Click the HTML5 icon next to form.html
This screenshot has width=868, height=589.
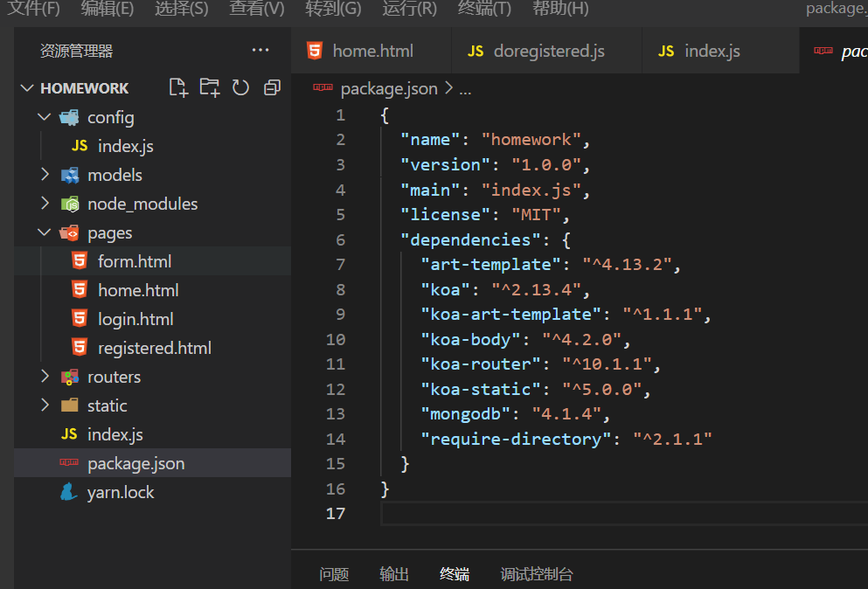(80, 260)
